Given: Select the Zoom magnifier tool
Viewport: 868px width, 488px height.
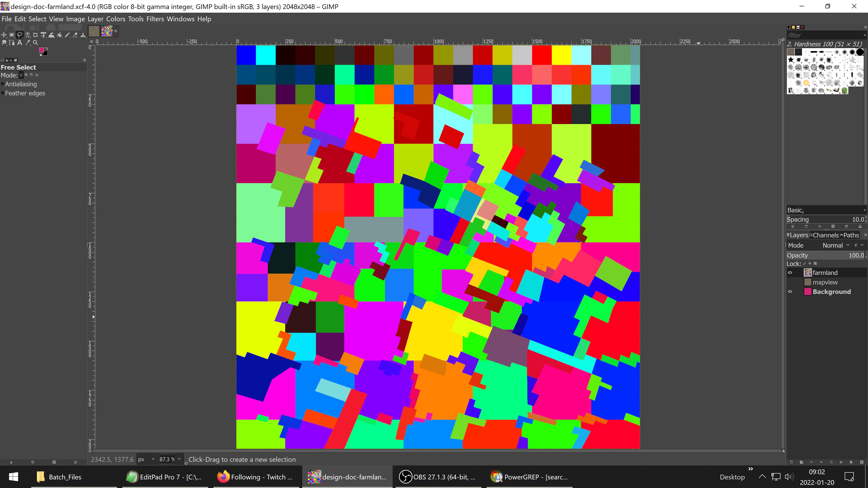Looking at the screenshot, I should click(35, 42).
